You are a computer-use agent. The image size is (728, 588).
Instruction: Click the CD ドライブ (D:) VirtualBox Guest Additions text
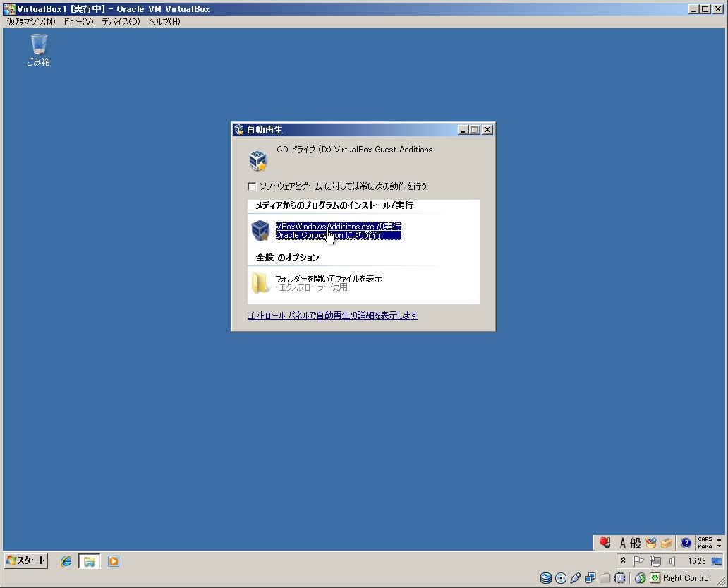click(355, 150)
